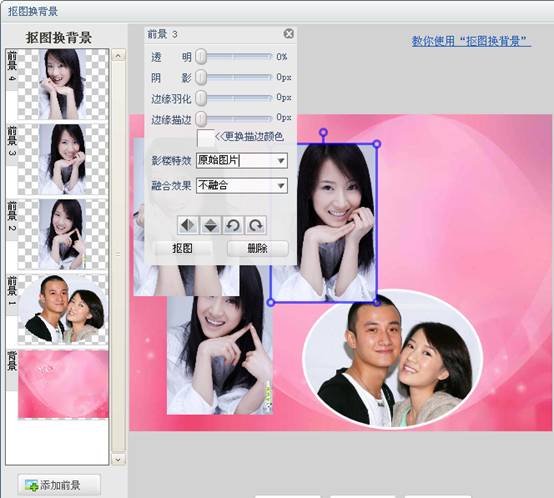This screenshot has width=554, height=498.
Task: Click the pointing-fingers girl photo on canvas
Action: (x=219, y=353)
